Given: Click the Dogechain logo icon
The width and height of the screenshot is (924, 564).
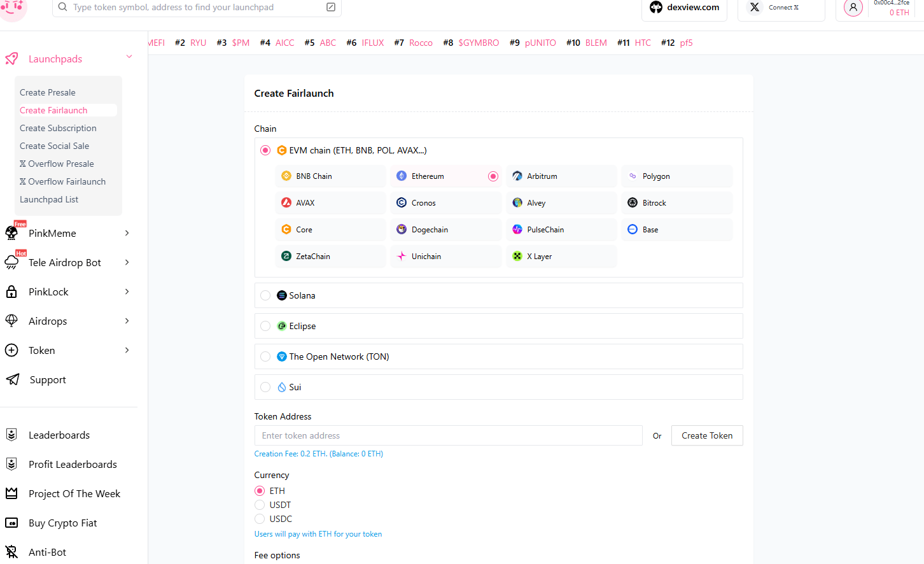Looking at the screenshot, I should pyautogui.click(x=402, y=229).
